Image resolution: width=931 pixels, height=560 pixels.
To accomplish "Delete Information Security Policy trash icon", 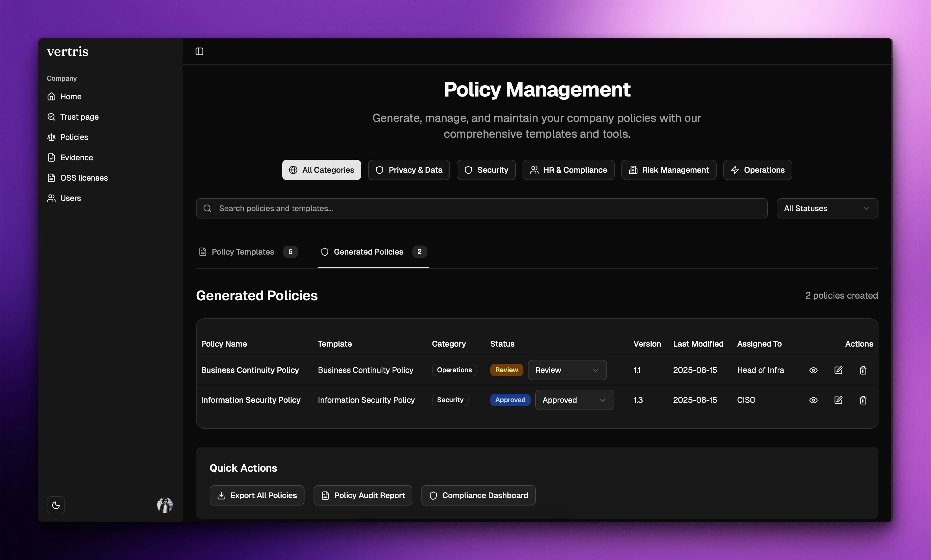I will click(x=863, y=400).
